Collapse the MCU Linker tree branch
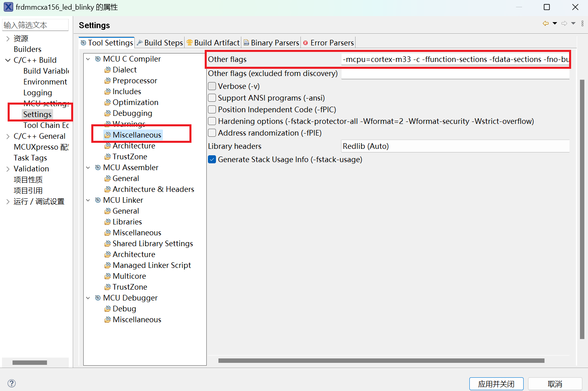 point(88,200)
